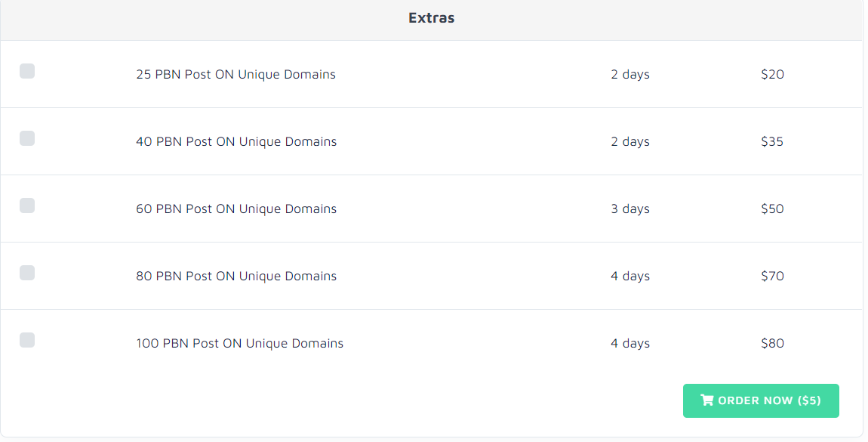Enable the 60 PBN Post extra
868x442 pixels.
27,206
